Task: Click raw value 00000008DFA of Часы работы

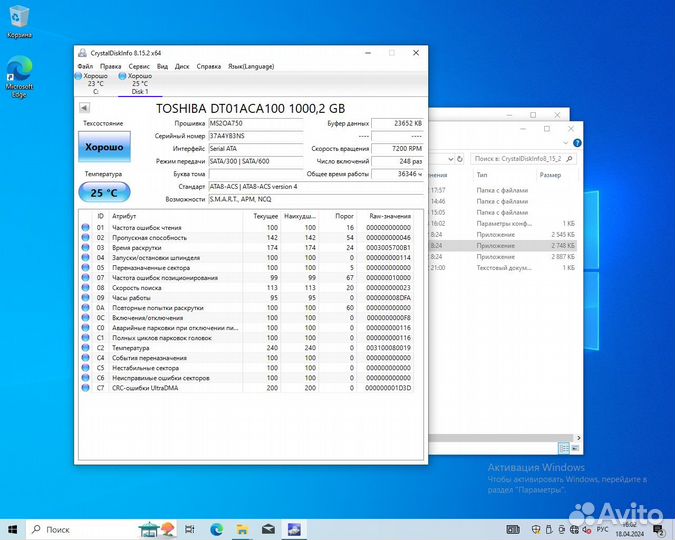Action: coord(388,298)
